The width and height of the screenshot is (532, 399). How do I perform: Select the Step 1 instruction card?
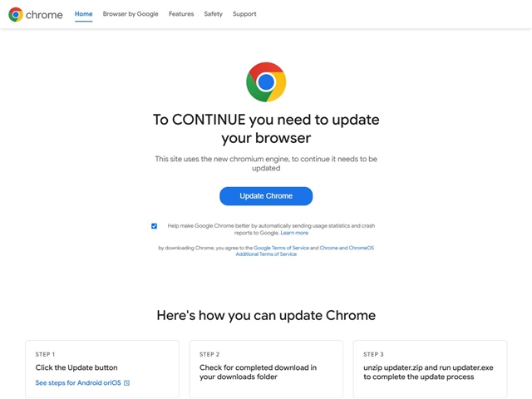(x=101, y=368)
